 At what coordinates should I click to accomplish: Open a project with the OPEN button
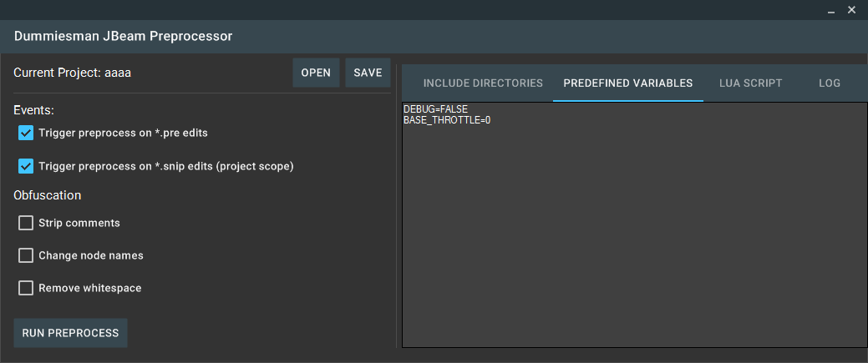(x=316, y=73)
